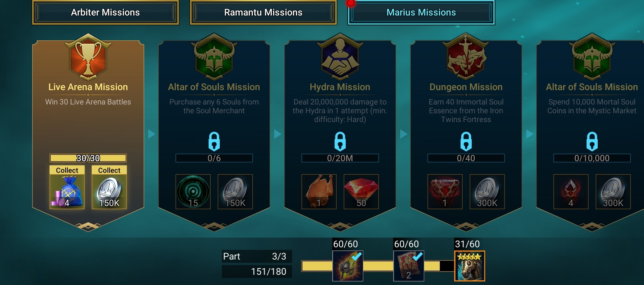Tap the lock on Purchase 6 Souls mission
Viewport: 644px width, 285px height.
coord(214,141)
